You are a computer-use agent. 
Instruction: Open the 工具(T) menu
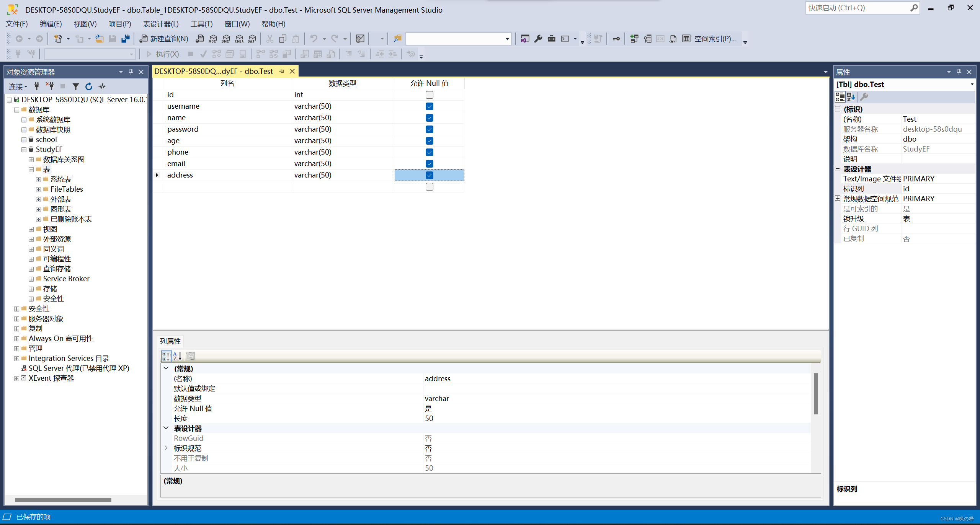click(x=201, y=24)
